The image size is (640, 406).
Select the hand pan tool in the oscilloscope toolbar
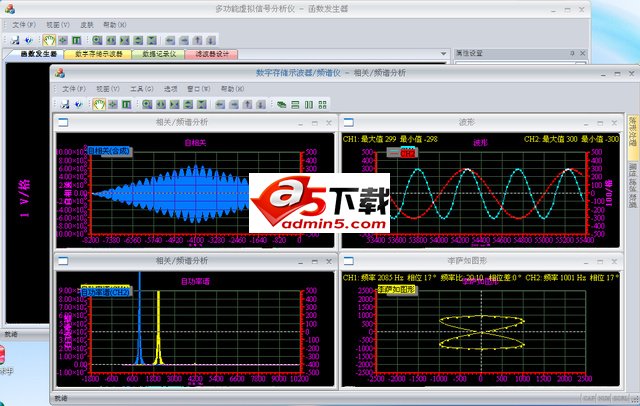pyautogui.click(x=100, y=103)
